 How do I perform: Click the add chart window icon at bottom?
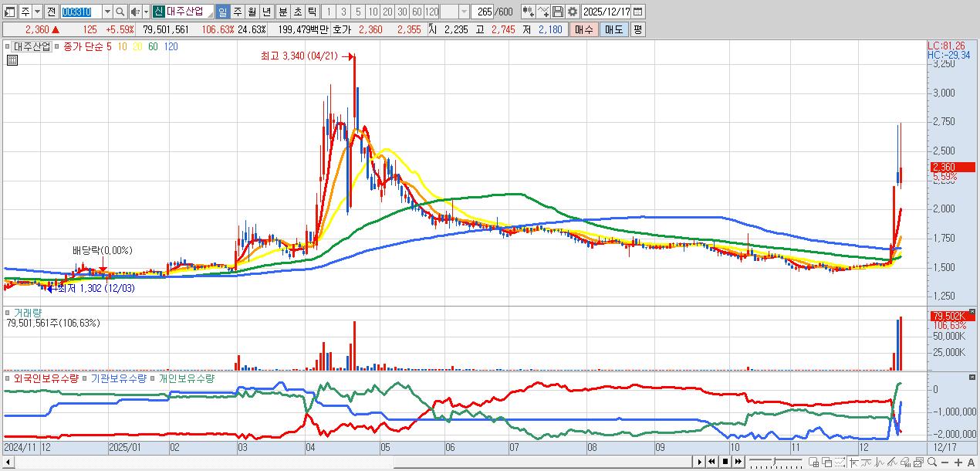(813, 462)
